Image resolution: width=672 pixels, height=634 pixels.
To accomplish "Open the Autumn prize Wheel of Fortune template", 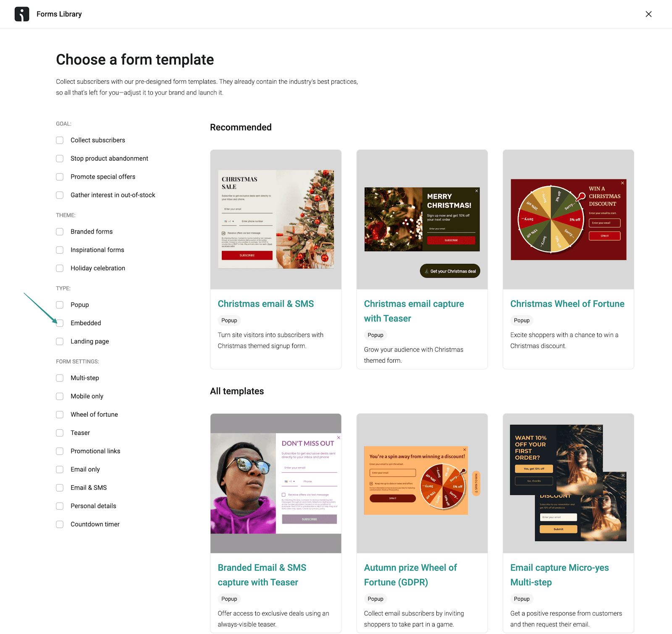I will click(x=410, y=575).
